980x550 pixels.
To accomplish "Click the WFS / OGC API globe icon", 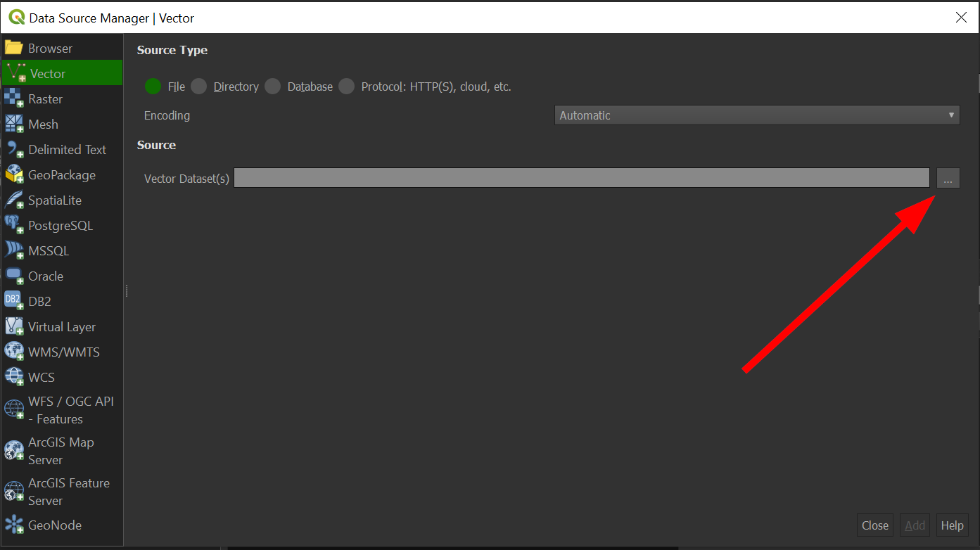I will (x=14, y=409).
